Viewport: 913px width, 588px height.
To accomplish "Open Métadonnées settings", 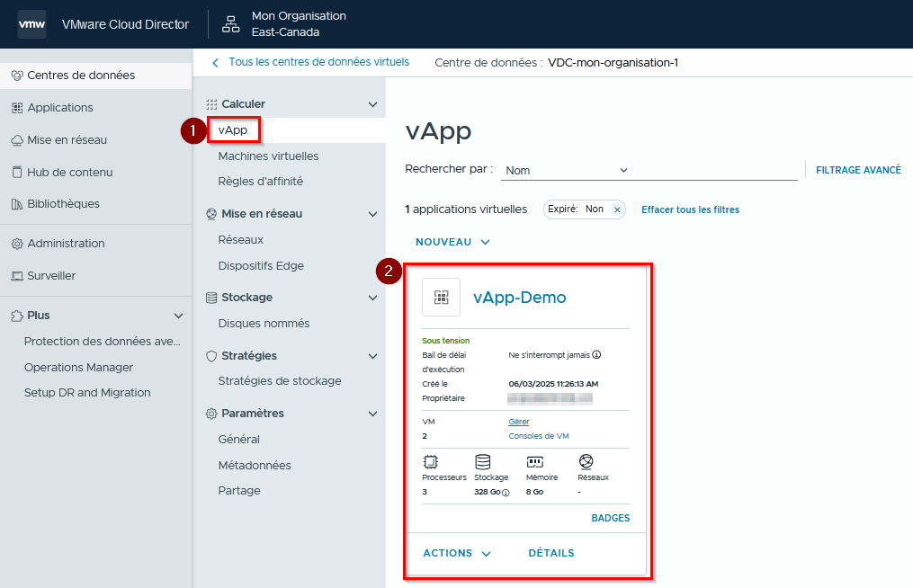I will pyautogui.click(x=255, y=466).
